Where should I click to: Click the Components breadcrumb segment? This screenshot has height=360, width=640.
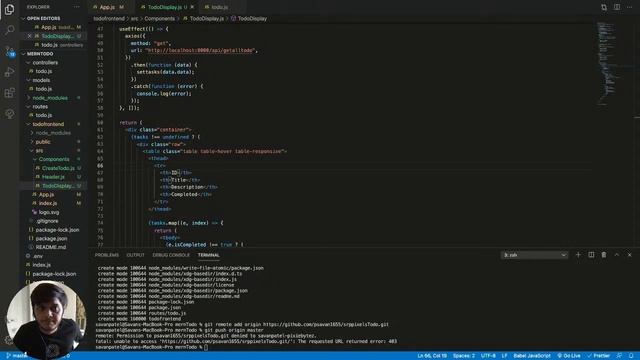coord(159,18)
